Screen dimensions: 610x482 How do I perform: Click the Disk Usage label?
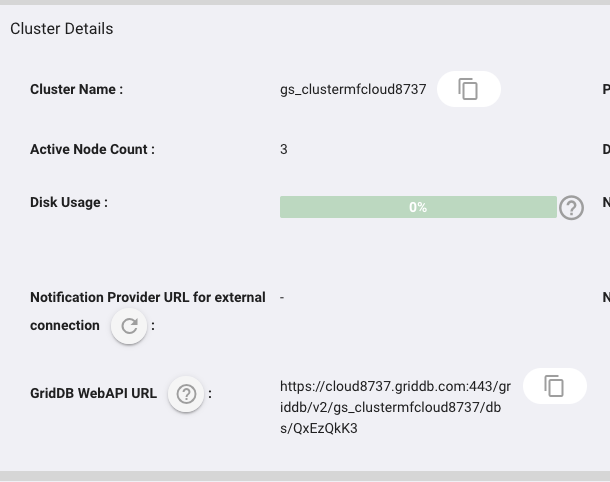(x=69, y=202)
